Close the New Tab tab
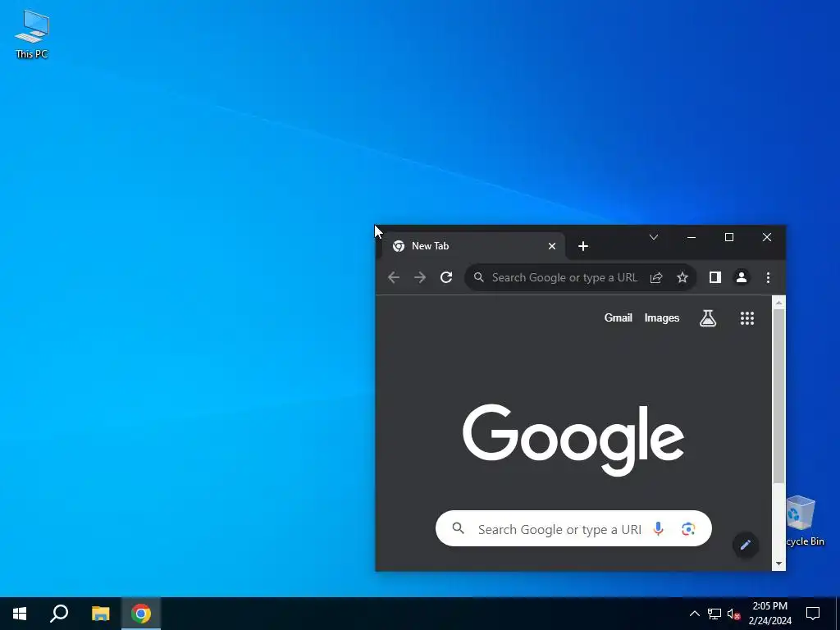This screenshot has height=630, width=840. click(552, 246)
